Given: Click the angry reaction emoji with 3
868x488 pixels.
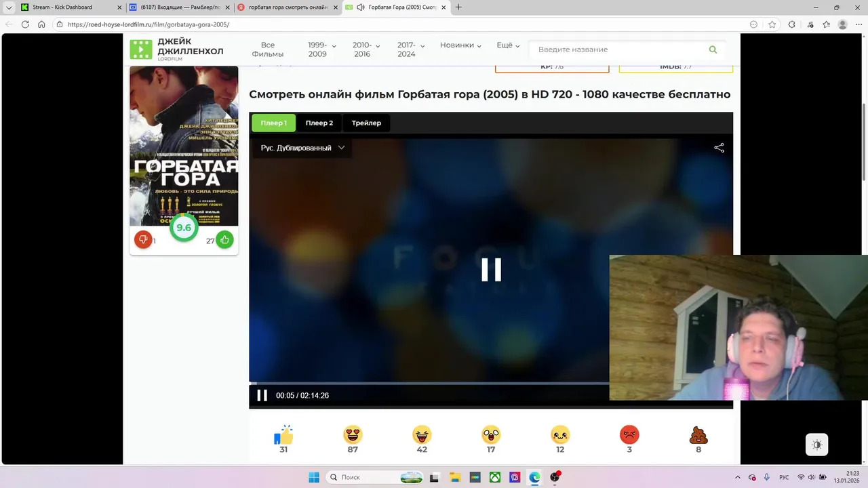Looking at the screenshot, I should pyautogui.click(x=629, y=434).
